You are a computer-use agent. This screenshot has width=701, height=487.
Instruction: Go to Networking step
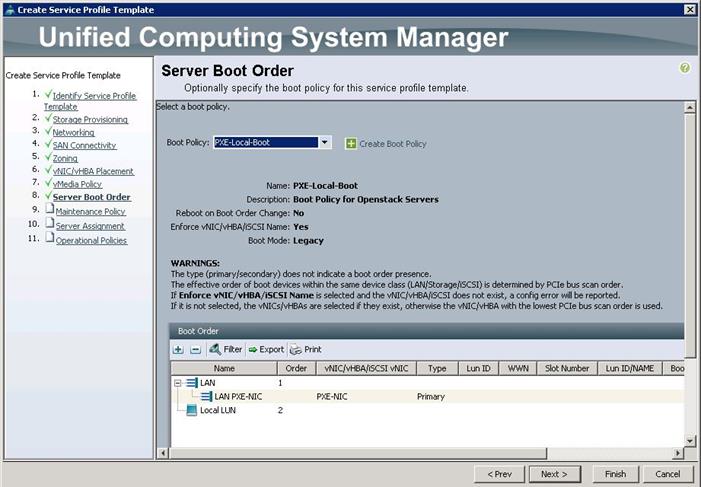point(73,132)
